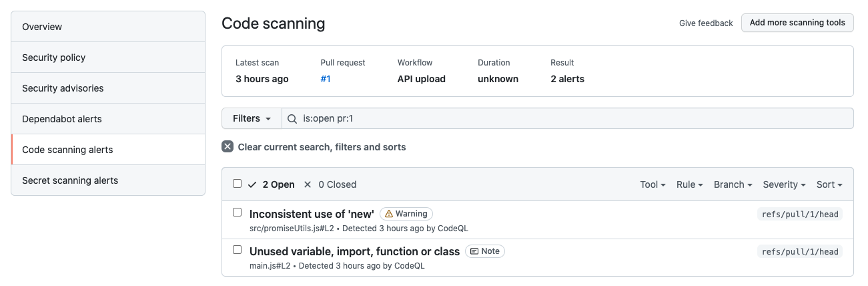The height and width of the screenshot is (286, 868).
Task: Click the Note severity badge
Action: coord(485,251)
